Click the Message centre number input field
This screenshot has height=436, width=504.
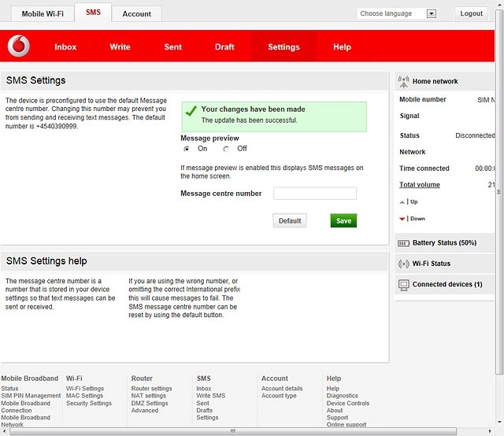[315, 194]
